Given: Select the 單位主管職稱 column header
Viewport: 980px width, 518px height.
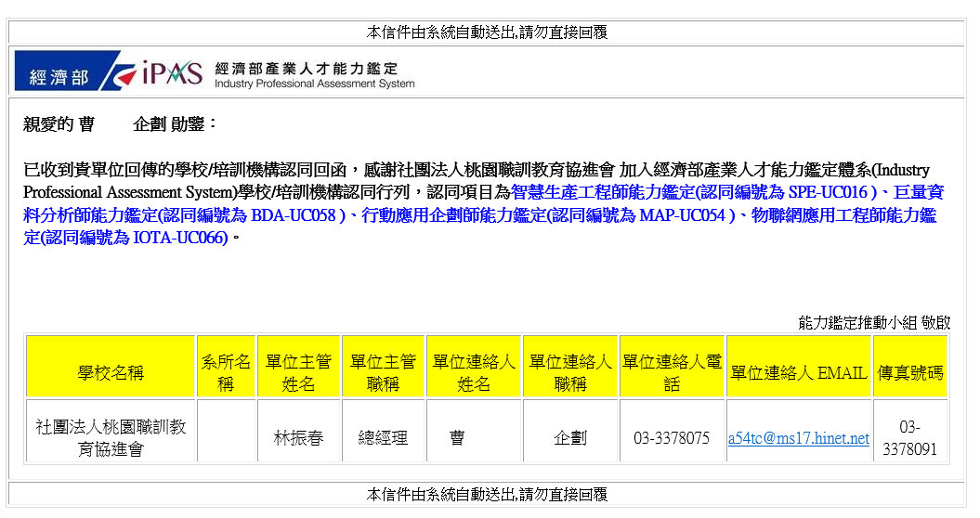Looking at the screenshot, I should tap(383, 367).
